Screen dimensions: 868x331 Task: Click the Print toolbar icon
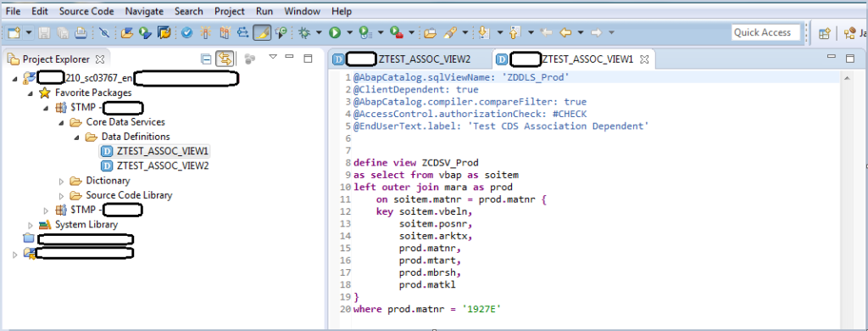point(81,33)
